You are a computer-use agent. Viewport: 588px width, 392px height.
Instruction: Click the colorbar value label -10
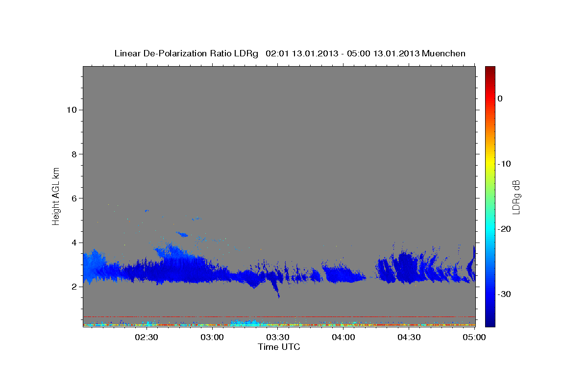505,164
